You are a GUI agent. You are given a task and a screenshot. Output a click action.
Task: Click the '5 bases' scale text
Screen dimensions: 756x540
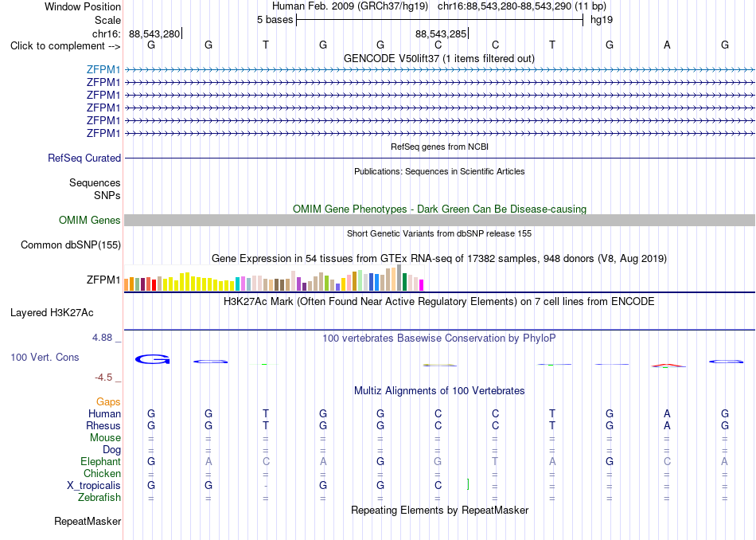pos(275,20)
